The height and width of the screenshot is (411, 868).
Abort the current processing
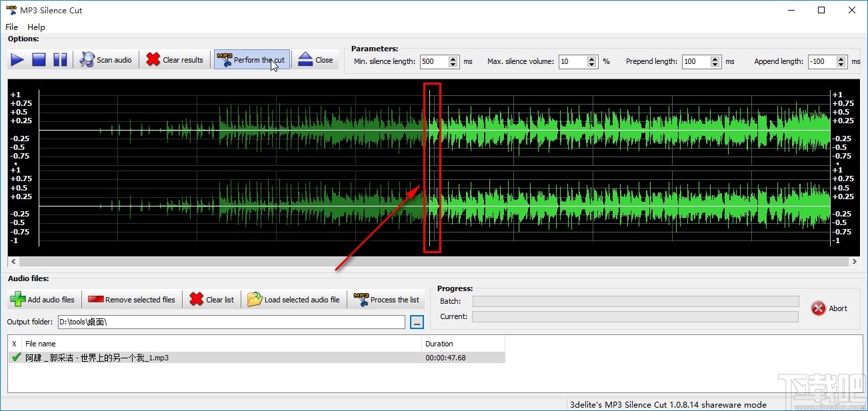(x=829, y=308)
